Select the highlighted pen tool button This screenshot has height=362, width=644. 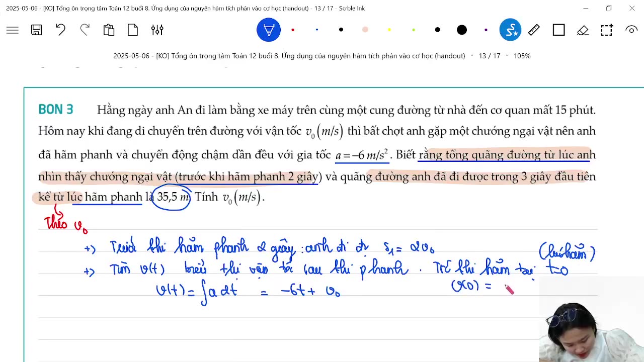pos(269,30)
